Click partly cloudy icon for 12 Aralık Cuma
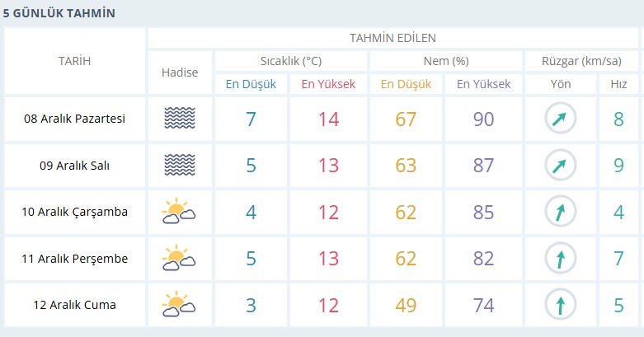This screenshot has width=644, height=337. (x=180, y=305)
